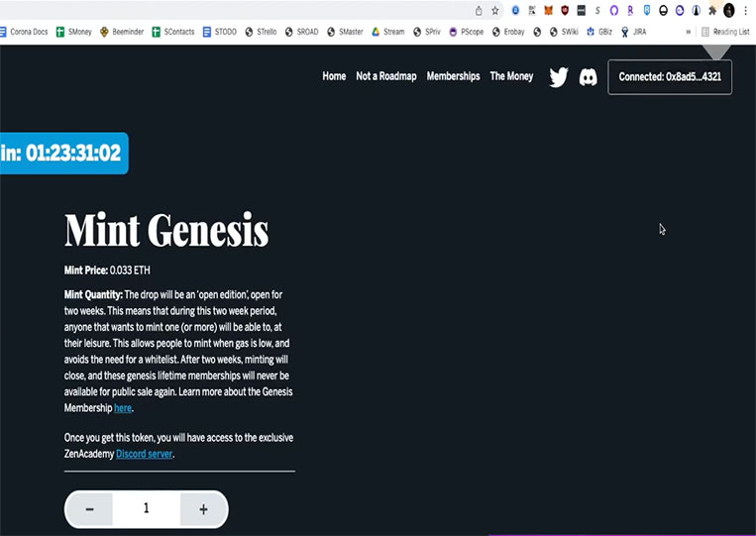The height and width of the screenshot is (536, 756).
Task: Open the STrello bookmark
Action: (261, 32)
